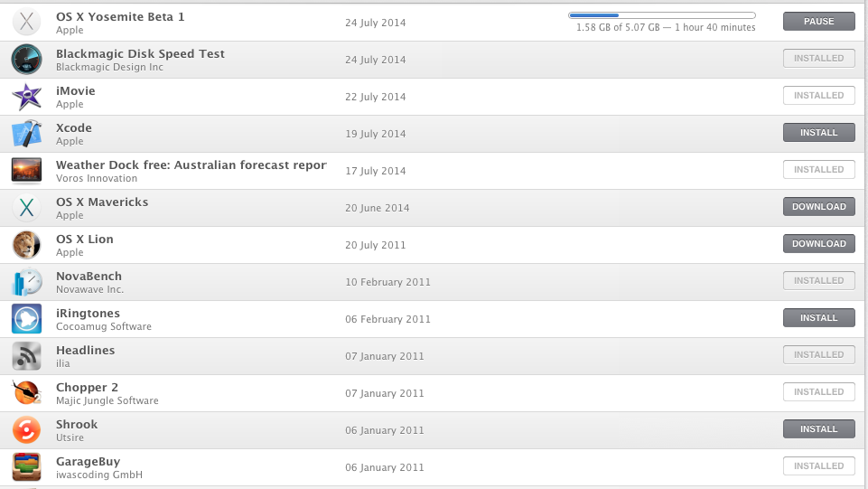Install Xcode
The width and height of the screenshot is (868, 489).
click(x=818, y=132)
